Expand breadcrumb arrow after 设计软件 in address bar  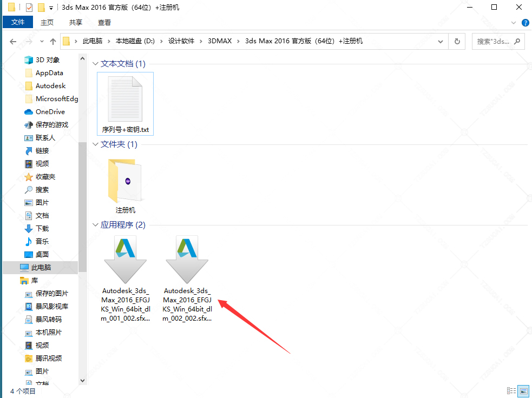[x=201, y=41]
